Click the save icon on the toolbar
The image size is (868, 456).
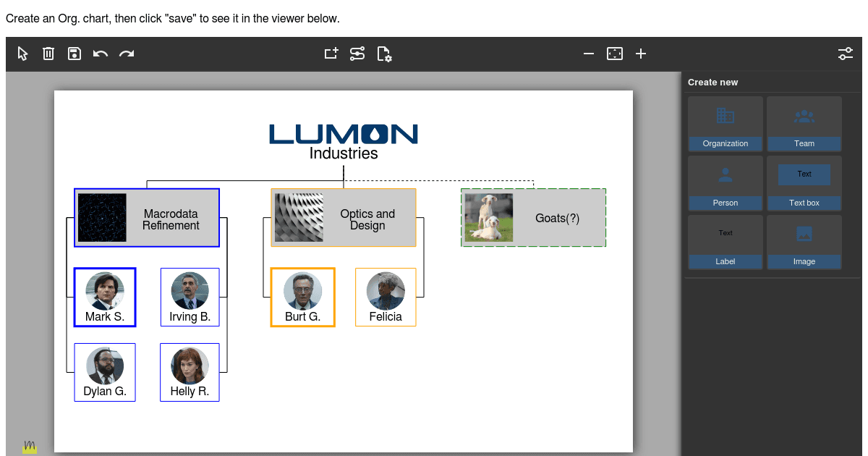pos(74,54)
